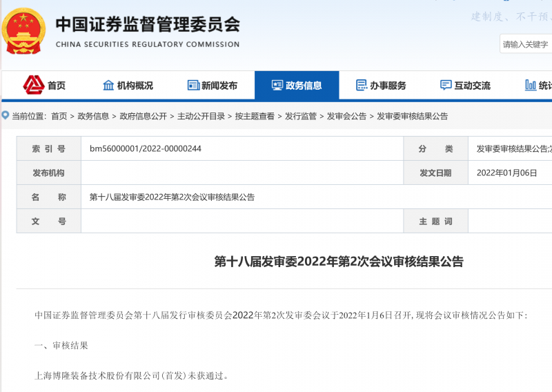Click the form icon beside 办事服务
This screenshot has width=552, height=392.
[x=362, y=86]
